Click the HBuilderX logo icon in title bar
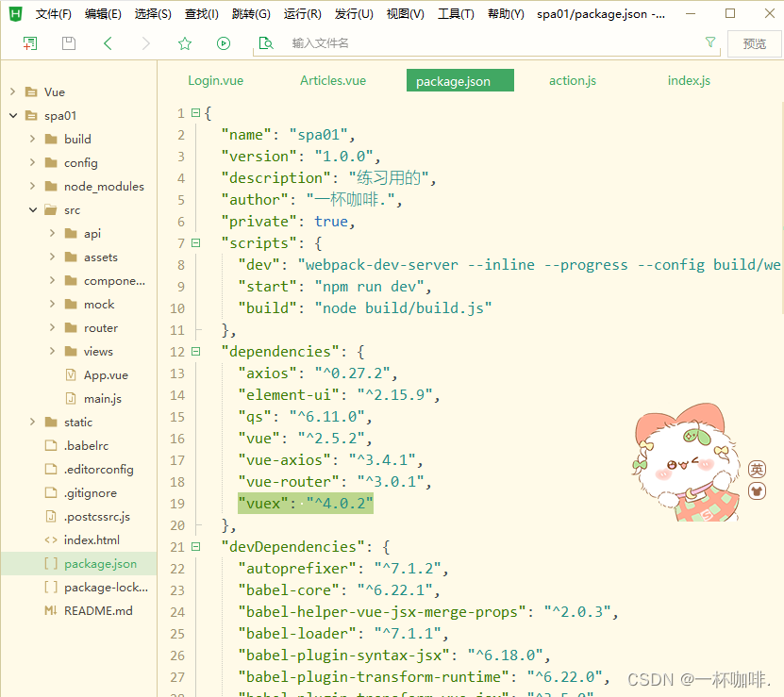 point(15,14)
